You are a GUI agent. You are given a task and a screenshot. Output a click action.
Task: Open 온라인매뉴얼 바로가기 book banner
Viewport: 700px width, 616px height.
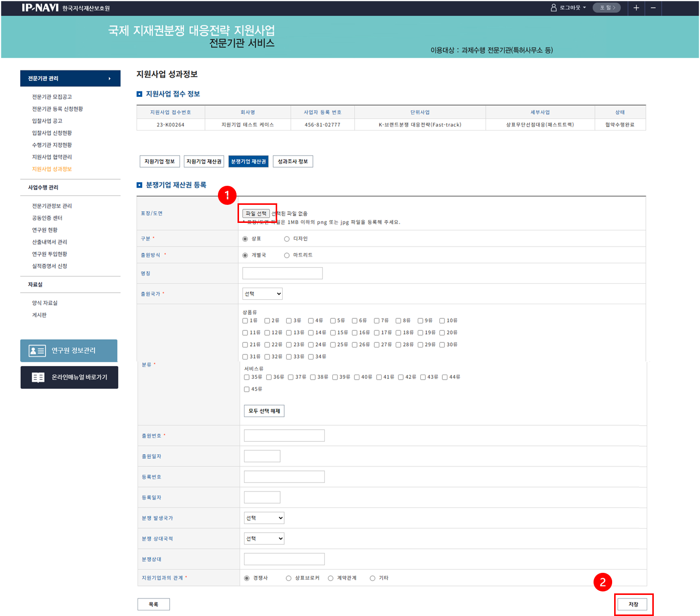(x=69, y=377)
